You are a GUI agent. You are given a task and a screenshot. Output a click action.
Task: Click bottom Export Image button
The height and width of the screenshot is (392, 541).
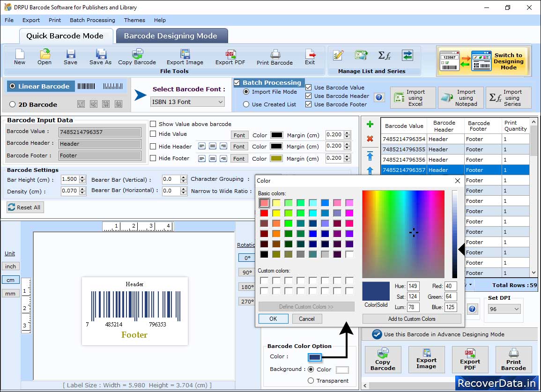click(426, 360)
